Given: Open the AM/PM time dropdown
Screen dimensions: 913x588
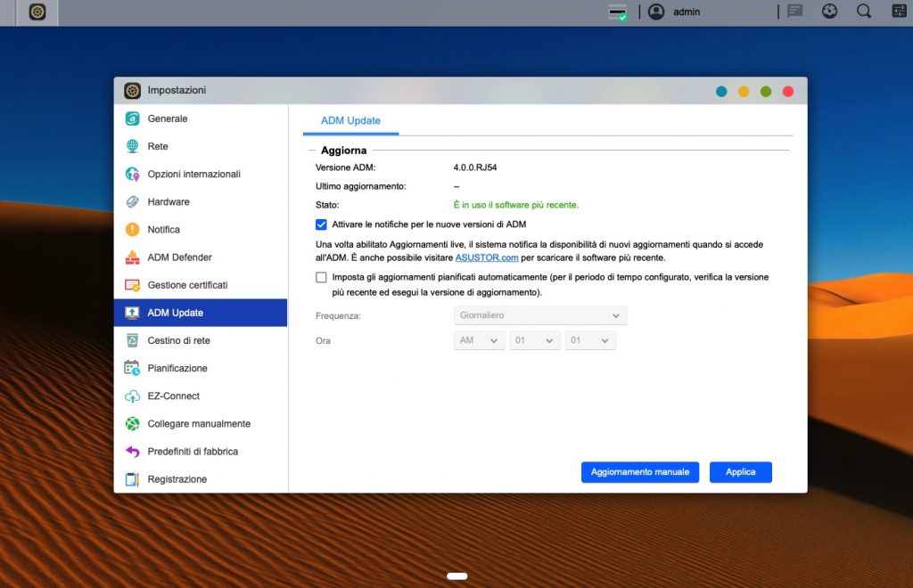Looking at the screenshot, I should [479, 340].
